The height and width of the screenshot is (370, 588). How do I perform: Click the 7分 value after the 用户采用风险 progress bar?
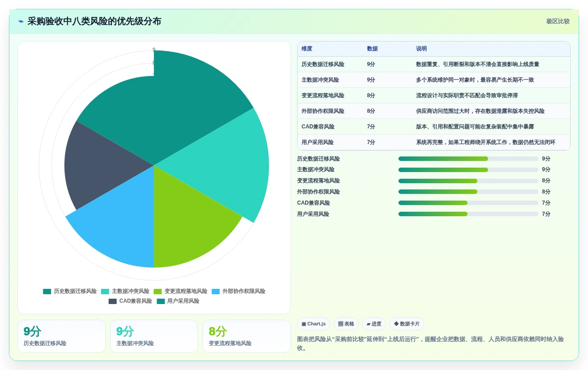[546, 214]
